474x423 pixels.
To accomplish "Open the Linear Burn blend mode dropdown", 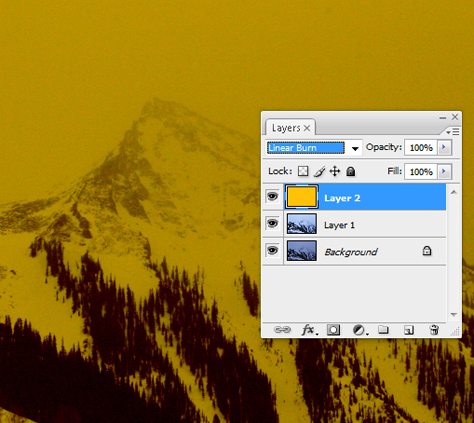I will (314, 148).
